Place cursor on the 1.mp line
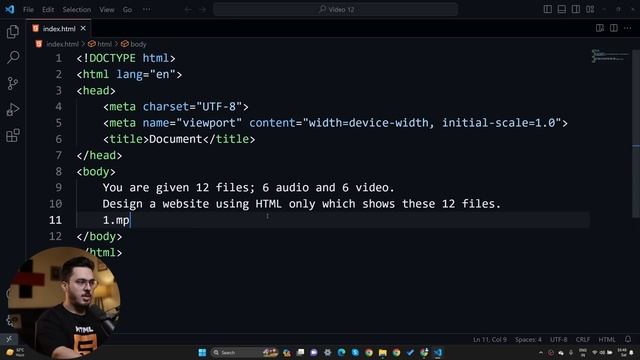The height and width of the screenshot is (360, 640). coord(116,220)
